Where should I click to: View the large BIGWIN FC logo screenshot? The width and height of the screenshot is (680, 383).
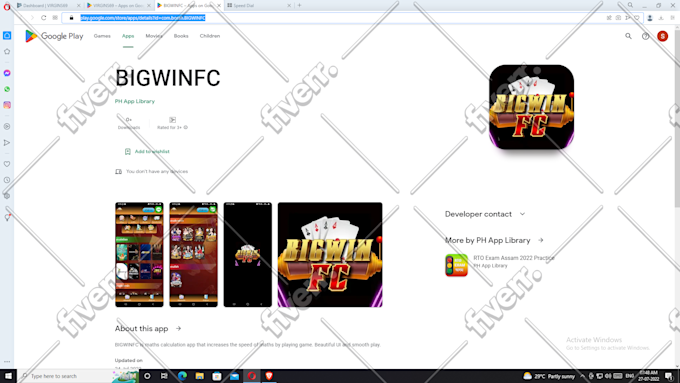pyautogui.click(x=330, y=255)
